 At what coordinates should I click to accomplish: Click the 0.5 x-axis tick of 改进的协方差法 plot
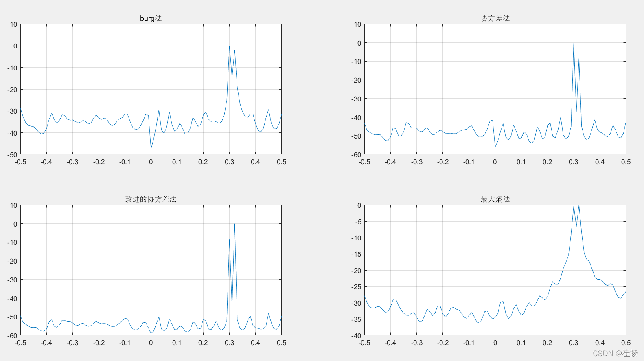tap(282, 343)
